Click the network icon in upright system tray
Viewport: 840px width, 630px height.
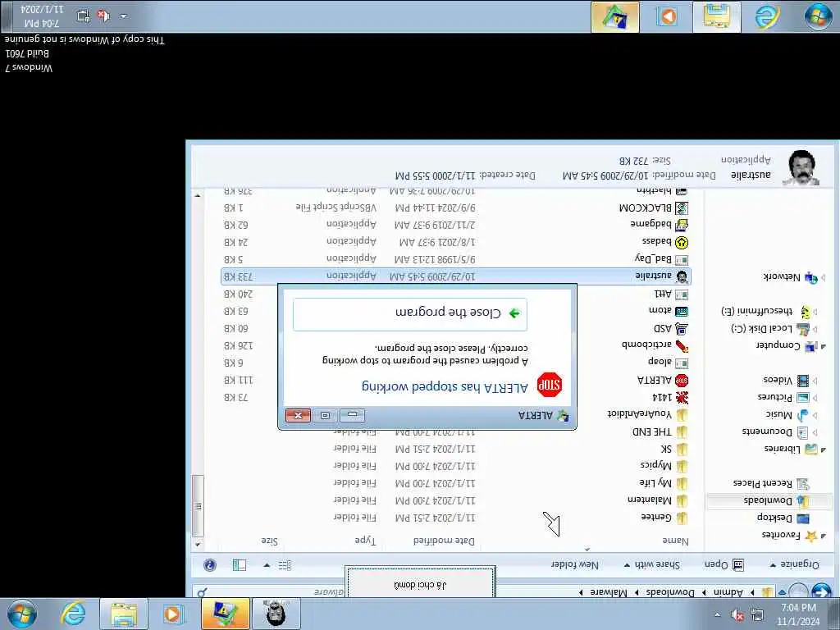click(757, 615)
